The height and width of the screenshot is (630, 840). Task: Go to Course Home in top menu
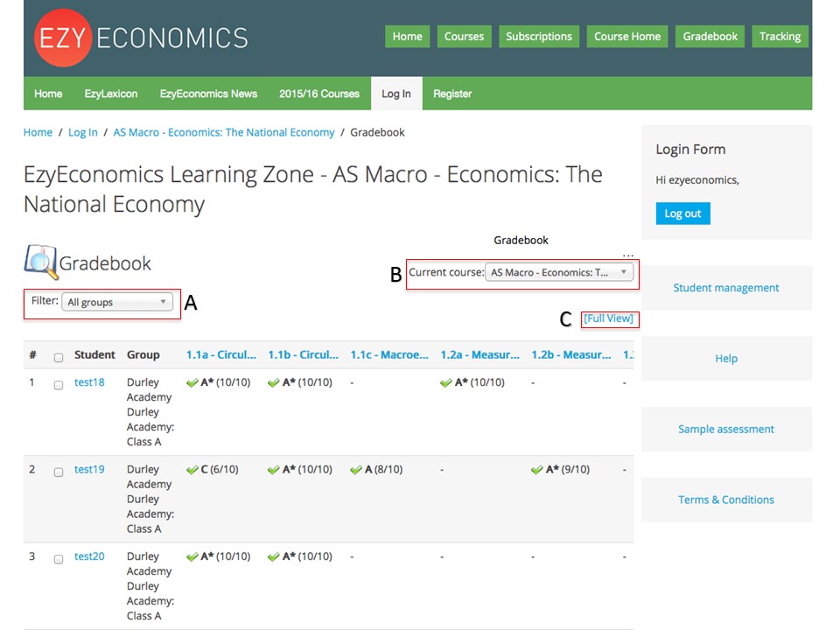click(x=627, y=37)
